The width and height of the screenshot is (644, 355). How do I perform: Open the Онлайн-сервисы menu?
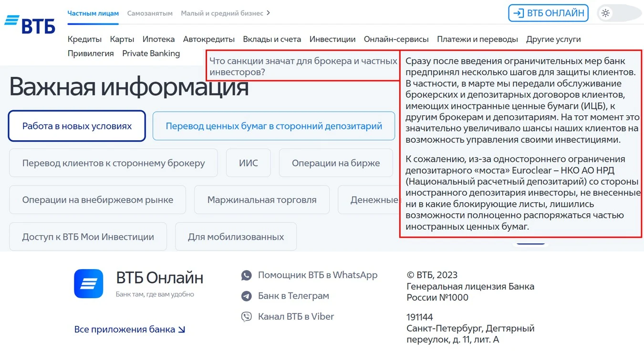[396, 39]
